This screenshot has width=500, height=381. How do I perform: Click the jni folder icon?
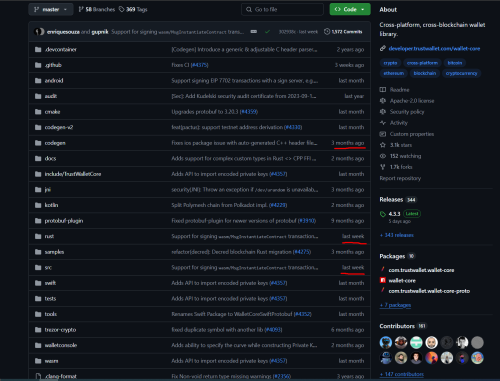coord(38,190)
